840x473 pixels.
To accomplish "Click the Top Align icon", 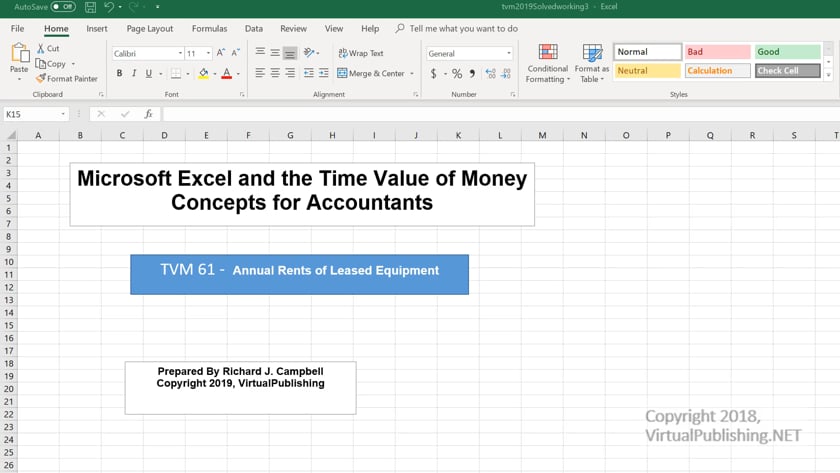I will [260, 52].
